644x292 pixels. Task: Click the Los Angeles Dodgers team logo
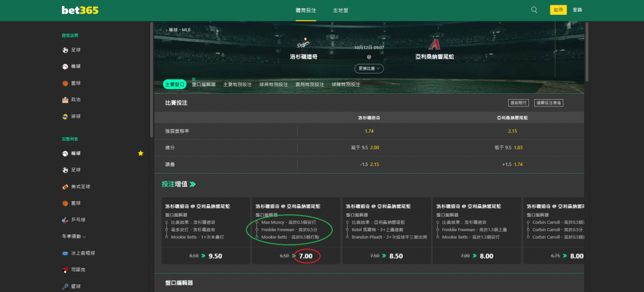(x=303, y=43)
